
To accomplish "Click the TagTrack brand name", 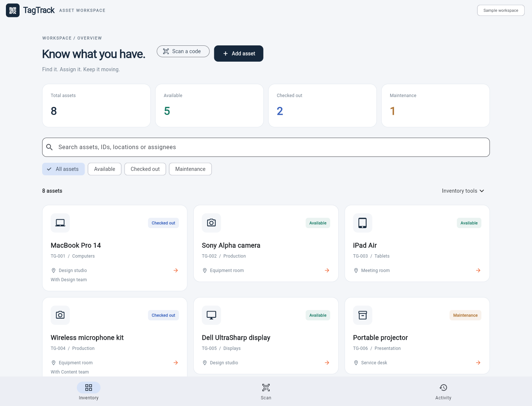I will (39, 10).
